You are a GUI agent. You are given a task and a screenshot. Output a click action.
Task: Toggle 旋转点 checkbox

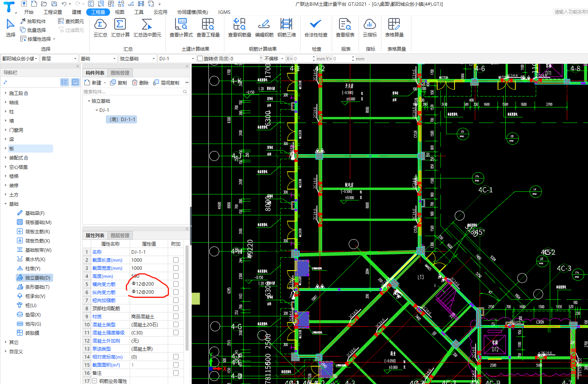coord(200,58)
